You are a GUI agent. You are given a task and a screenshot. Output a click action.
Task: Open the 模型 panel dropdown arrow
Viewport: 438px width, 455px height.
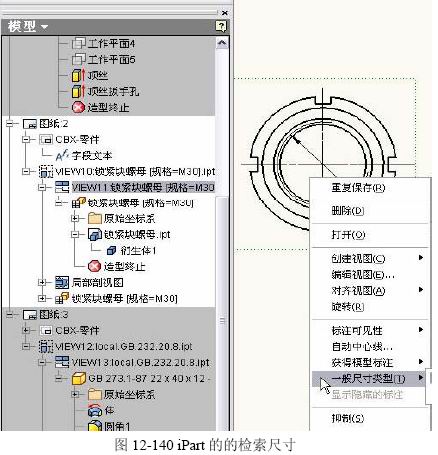click(x=44, y=27)
